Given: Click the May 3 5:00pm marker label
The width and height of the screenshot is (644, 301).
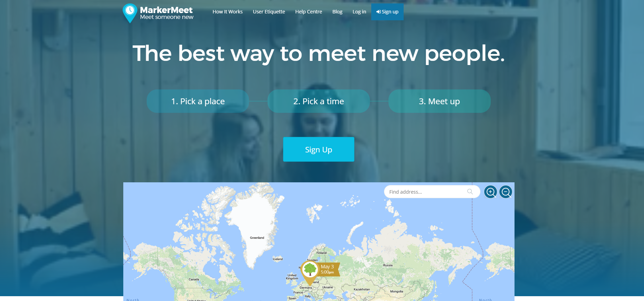Looking at the screenshot, I should (x=328, y=269).
